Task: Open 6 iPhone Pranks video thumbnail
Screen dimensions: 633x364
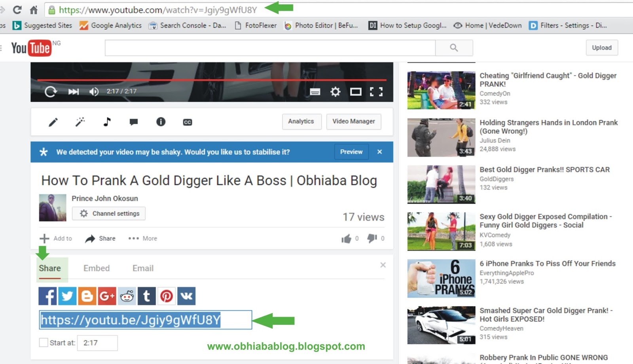Action: pos(441,278)
